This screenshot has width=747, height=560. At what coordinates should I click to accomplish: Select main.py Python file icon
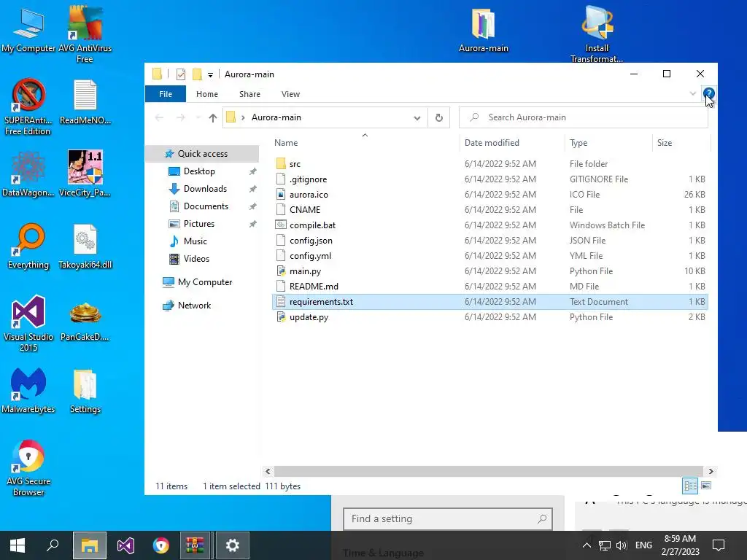(281, 271)
